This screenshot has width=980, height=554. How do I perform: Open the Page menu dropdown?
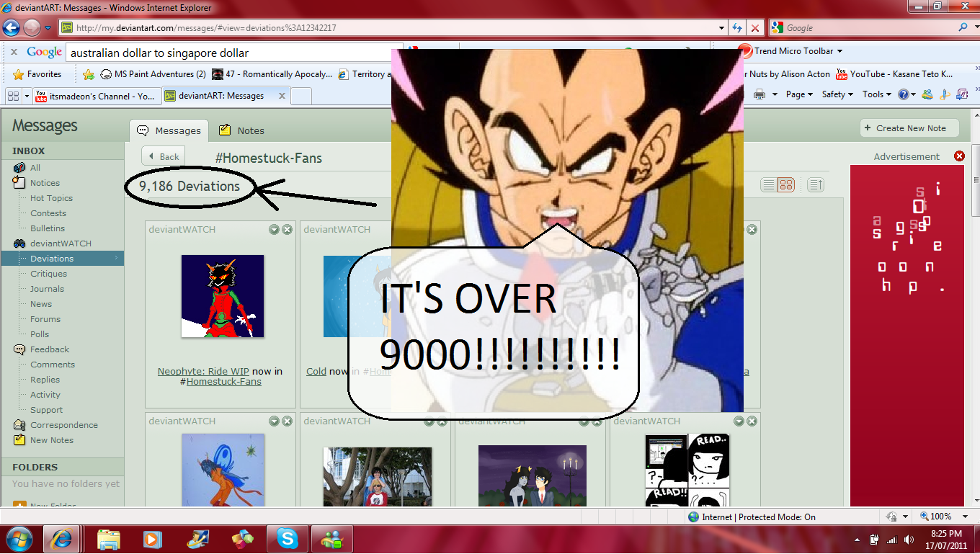799,94
